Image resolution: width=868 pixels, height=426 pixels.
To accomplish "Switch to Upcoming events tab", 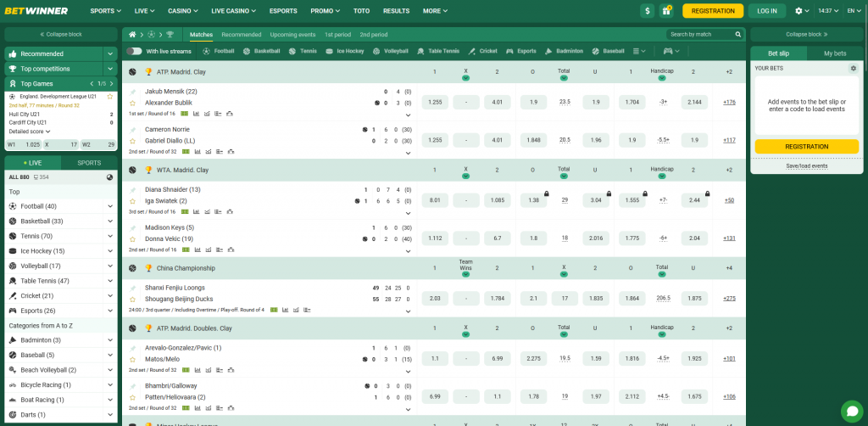I will pos(292,34).
